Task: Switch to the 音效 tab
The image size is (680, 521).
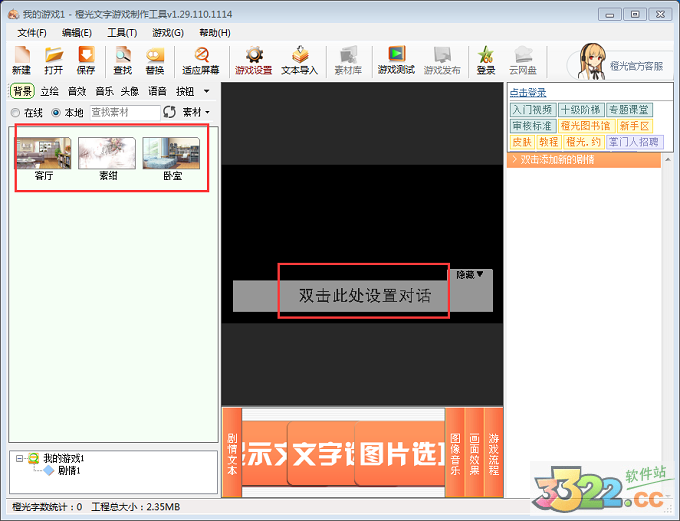Action: (x=77, y=92)
